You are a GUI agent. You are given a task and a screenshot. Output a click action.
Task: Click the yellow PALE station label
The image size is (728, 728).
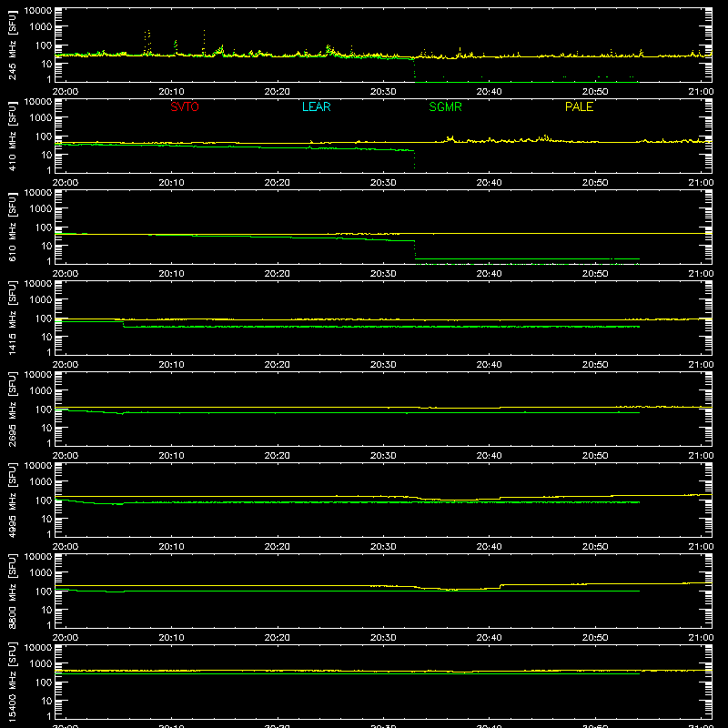[x=579, y=106]
